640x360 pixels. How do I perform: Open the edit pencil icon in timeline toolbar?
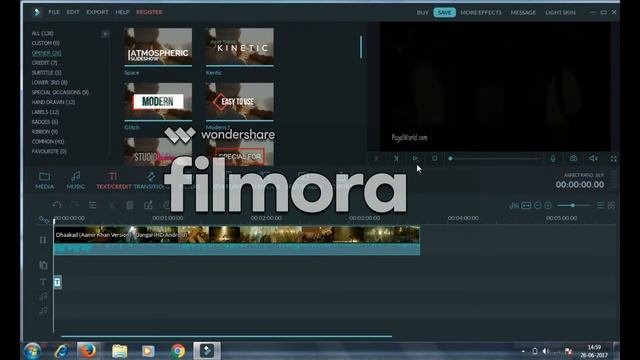tap(148, 205)
